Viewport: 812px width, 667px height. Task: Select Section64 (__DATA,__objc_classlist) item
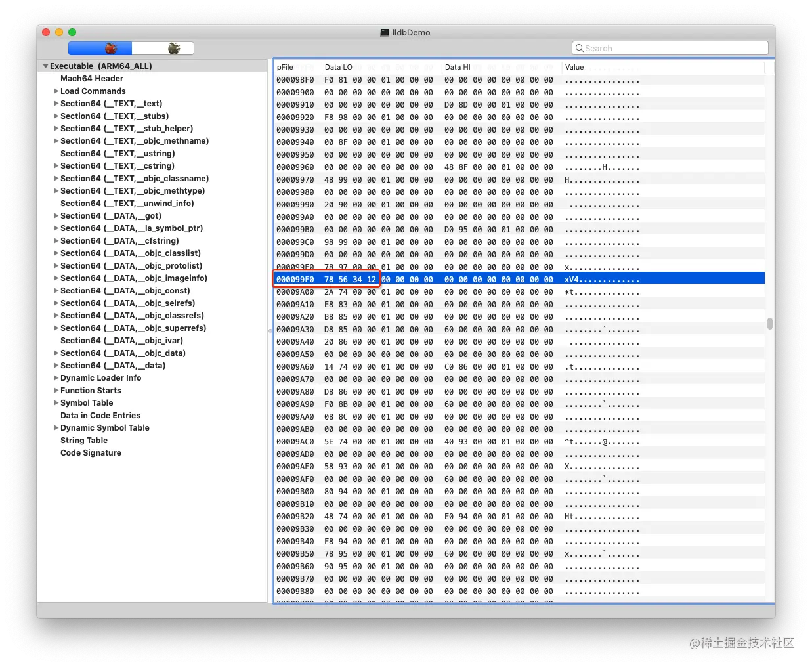pyautogui.click(x=131, y=253)
